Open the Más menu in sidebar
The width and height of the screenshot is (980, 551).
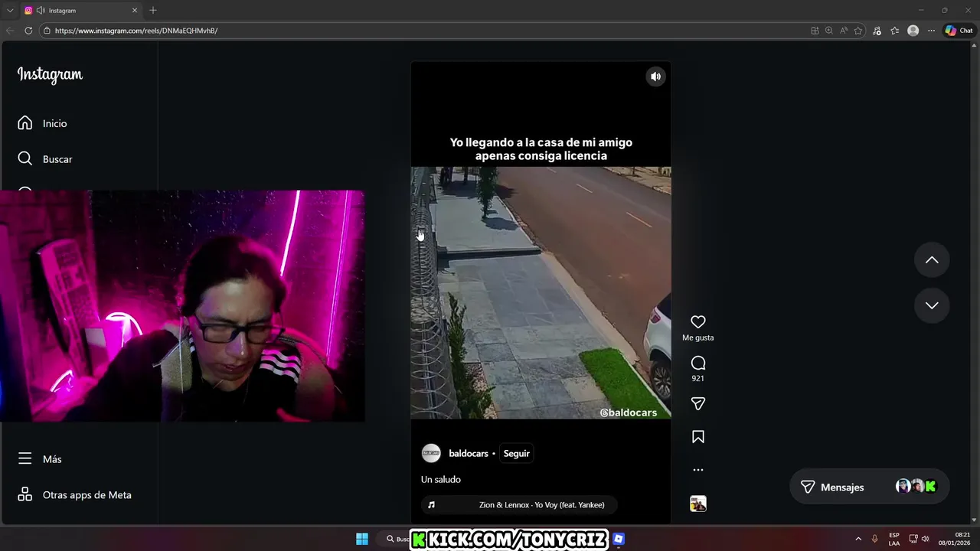click(40, 459)
